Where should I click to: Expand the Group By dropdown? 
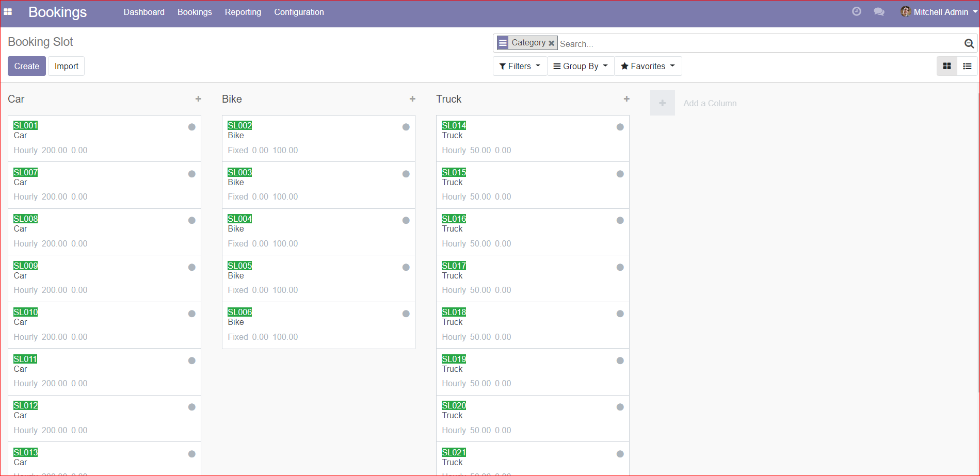click(x=580, y=66)
